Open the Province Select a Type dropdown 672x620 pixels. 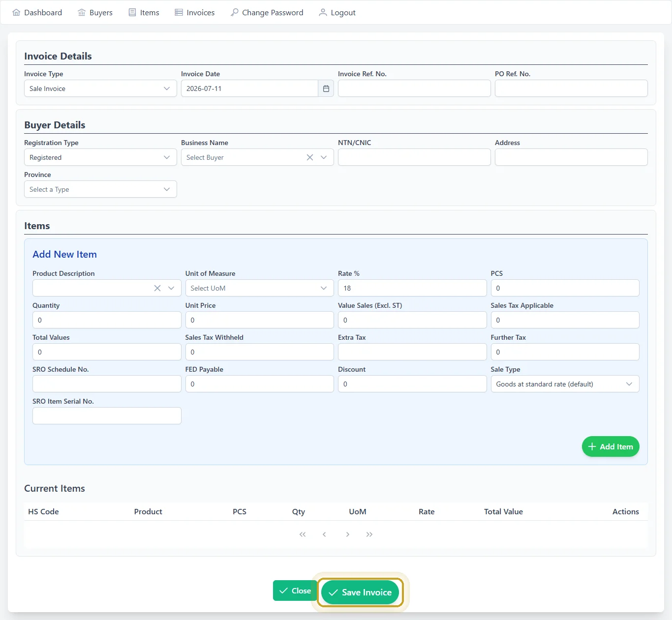[x=100, y=189]
